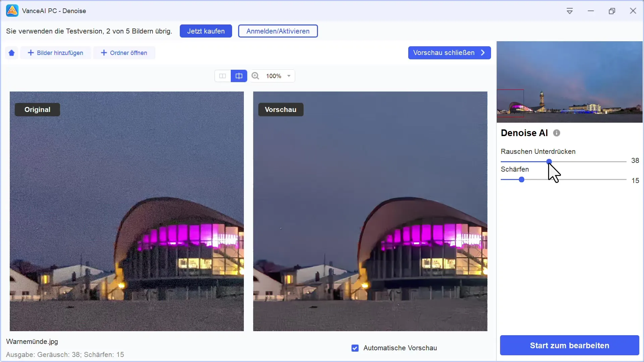Toggle the Automatische Vorschau checkbox
The image size is (644, 362).
(355, 348)
